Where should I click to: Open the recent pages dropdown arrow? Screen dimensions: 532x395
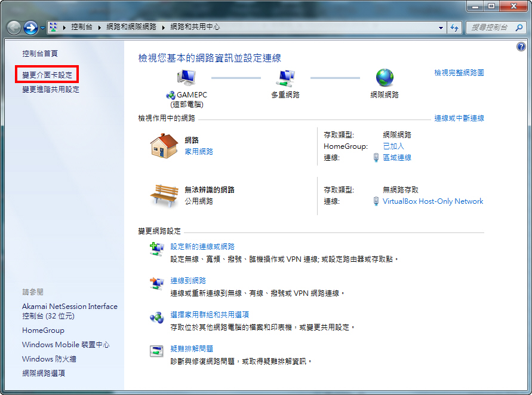(43, 27)
